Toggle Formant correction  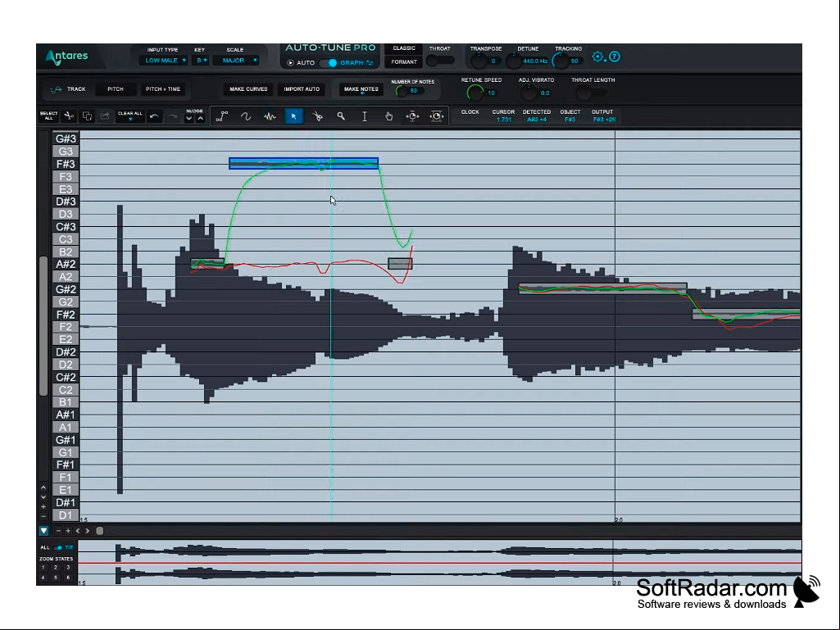click(x=404, y=62)
